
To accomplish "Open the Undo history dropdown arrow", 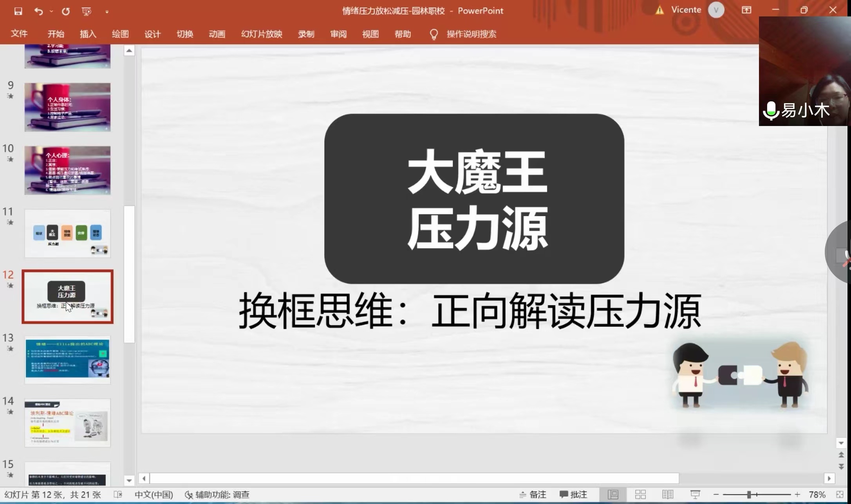I will (x=51, y=11).
